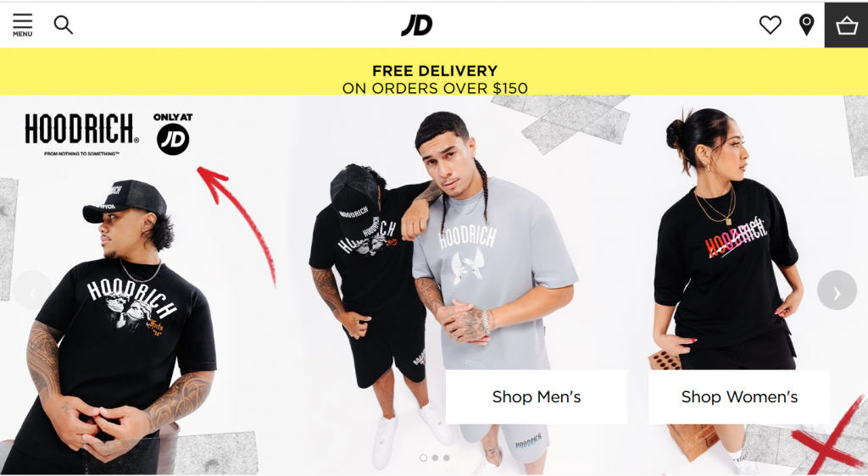Go to the JD logo homepage
The height and width of the screenshot is (476, 868).
[417, 25]
